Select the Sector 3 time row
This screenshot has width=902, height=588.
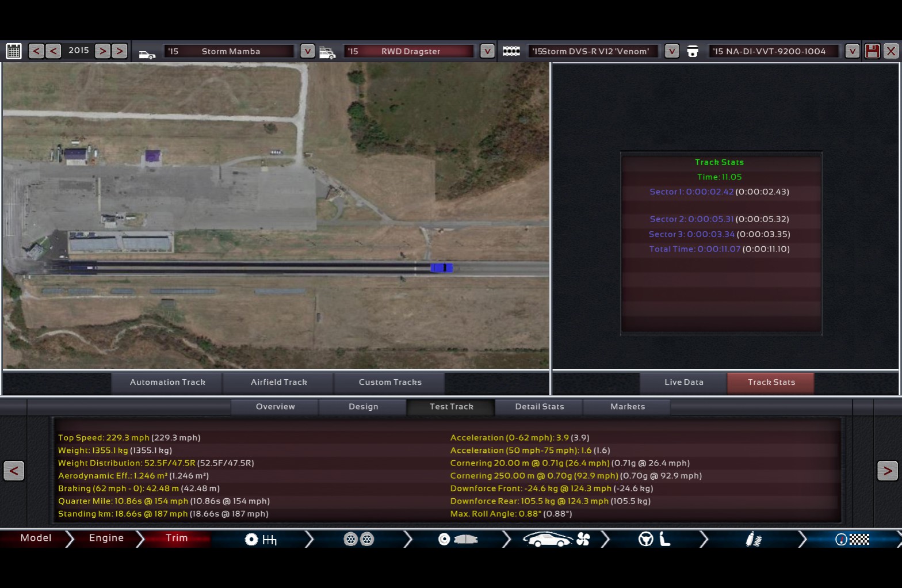(720, 234)
